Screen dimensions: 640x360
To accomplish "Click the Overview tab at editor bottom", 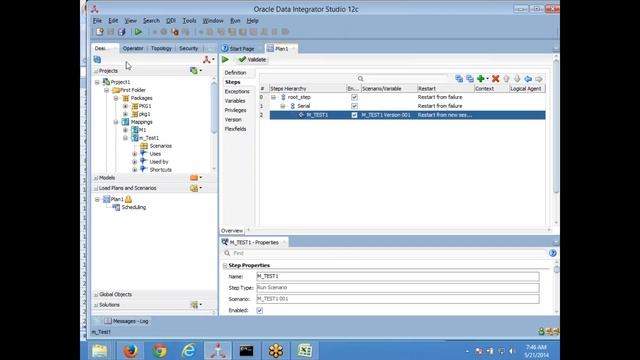I will (231, 231).
